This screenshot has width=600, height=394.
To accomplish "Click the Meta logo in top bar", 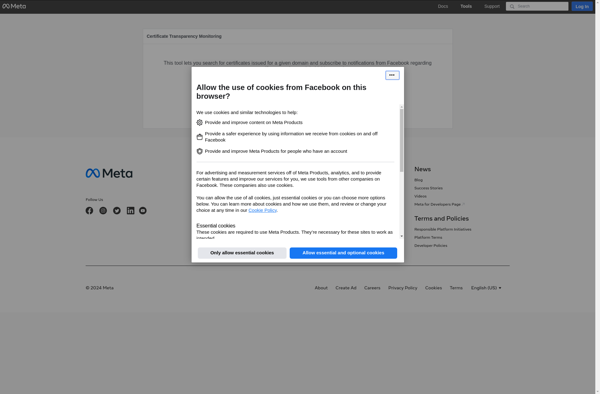I will pos(14,6).
